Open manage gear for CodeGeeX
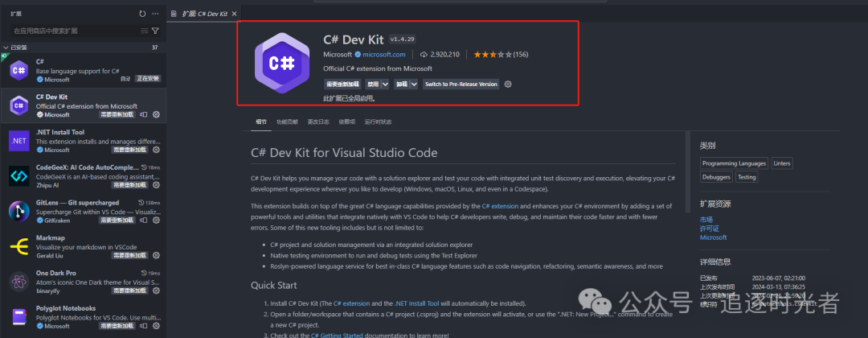868x338 pixels. 156,185
